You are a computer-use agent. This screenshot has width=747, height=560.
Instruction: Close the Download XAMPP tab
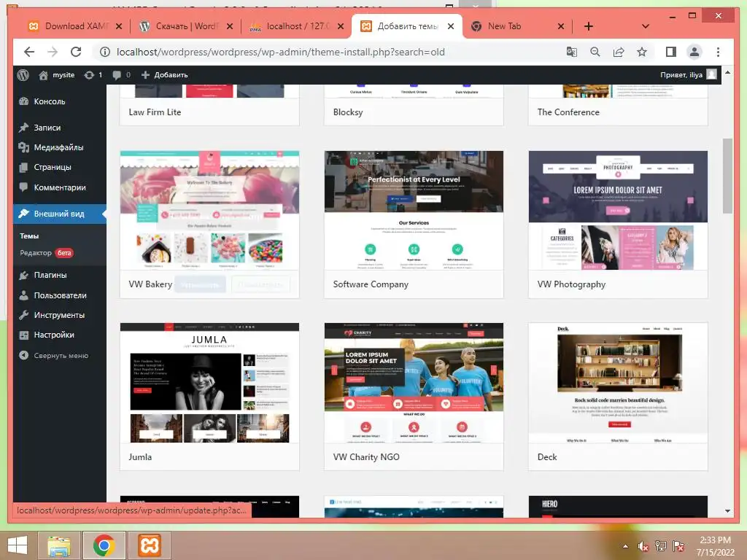coord(119,26)
